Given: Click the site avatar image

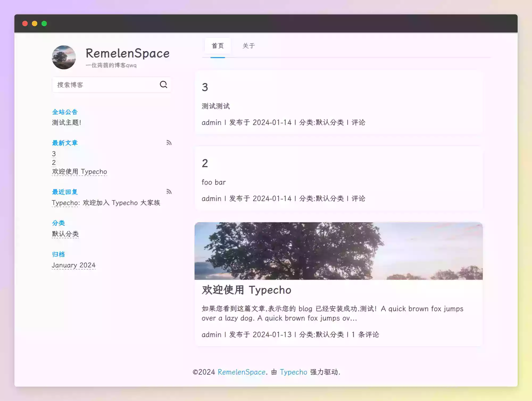Looking at the screenshot, I should [64, 57].
